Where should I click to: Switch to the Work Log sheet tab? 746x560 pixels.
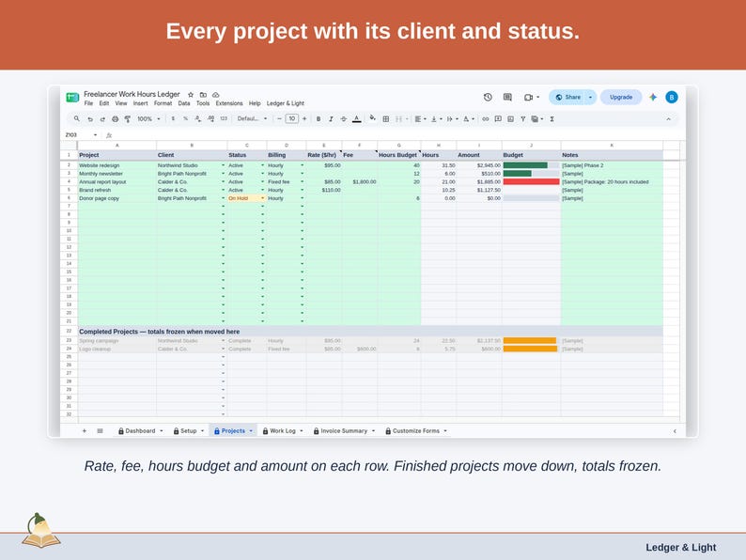coord(283,430)
